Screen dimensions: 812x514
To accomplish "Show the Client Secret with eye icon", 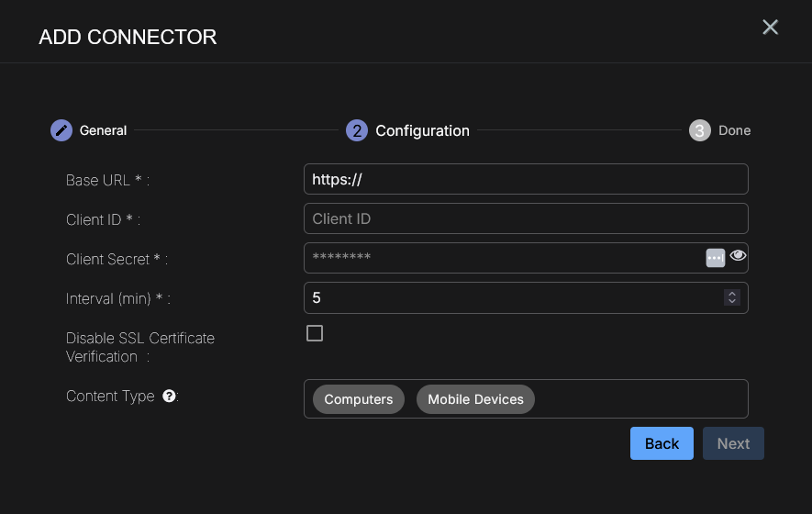I will click(738, 256).
